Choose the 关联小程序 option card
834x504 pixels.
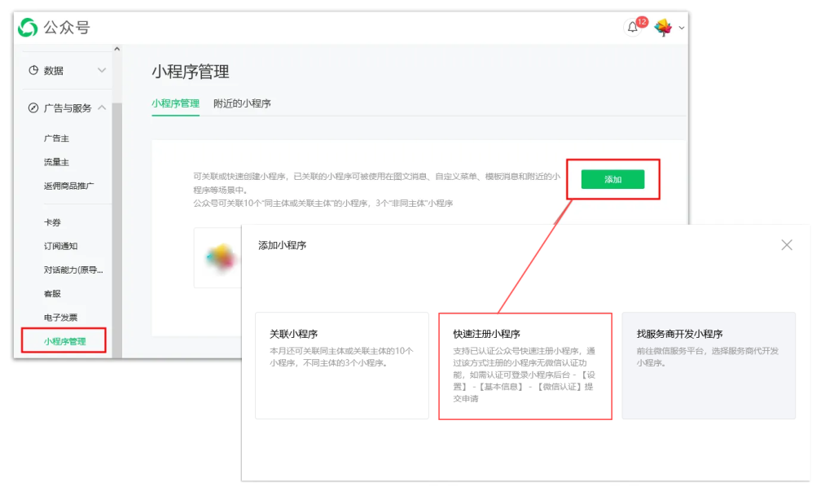[x=341, y=365]
